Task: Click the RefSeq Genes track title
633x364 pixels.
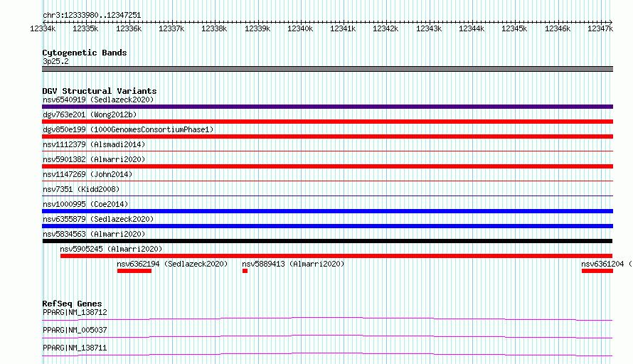Action: point(72,304)
